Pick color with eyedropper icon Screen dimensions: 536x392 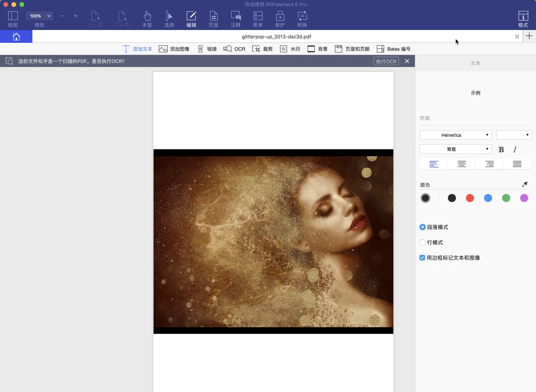525,184
